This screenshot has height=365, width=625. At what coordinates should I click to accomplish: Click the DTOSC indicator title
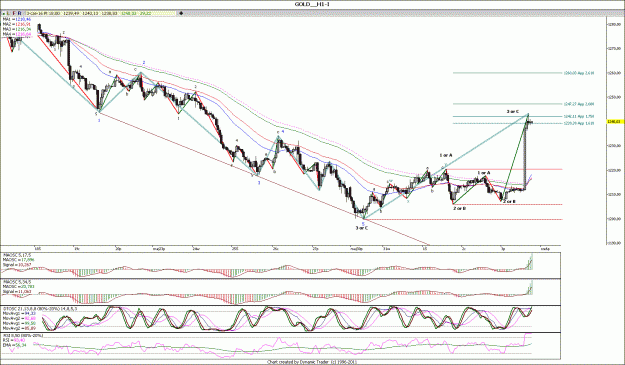[x=40, y=308]
